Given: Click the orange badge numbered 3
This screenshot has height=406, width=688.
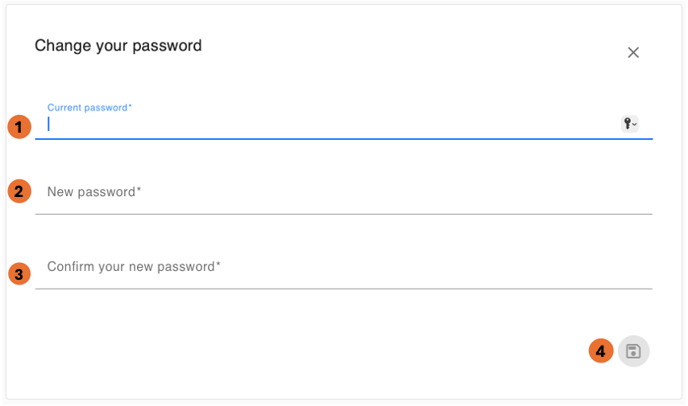Looking at the screenshot, I should click(x=19, y=272).
